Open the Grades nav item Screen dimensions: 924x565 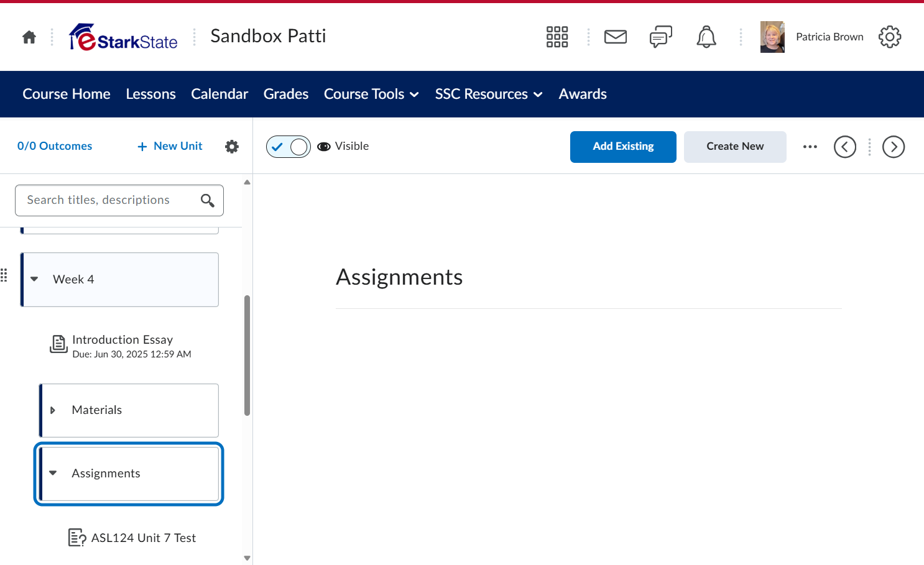[286, 94]
